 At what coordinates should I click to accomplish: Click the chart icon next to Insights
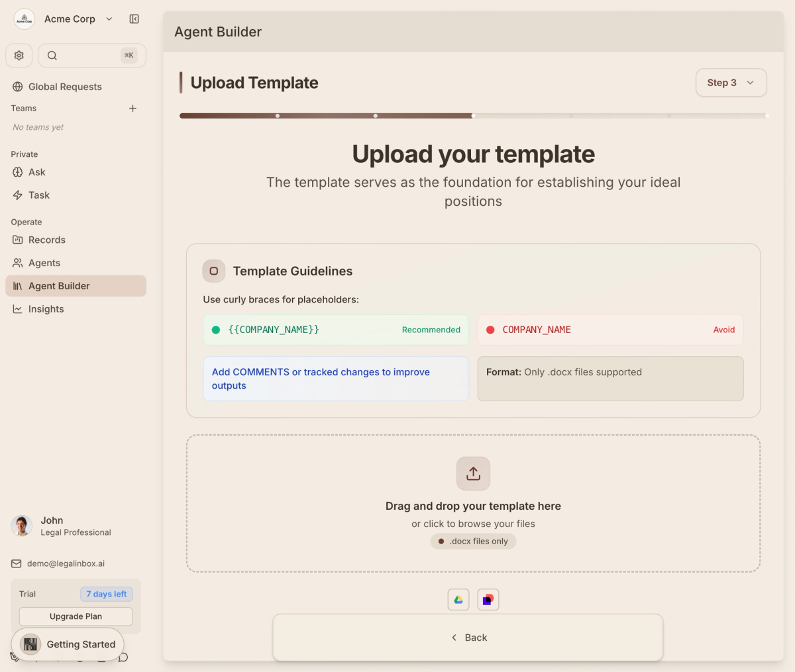(x=18, y=309)
